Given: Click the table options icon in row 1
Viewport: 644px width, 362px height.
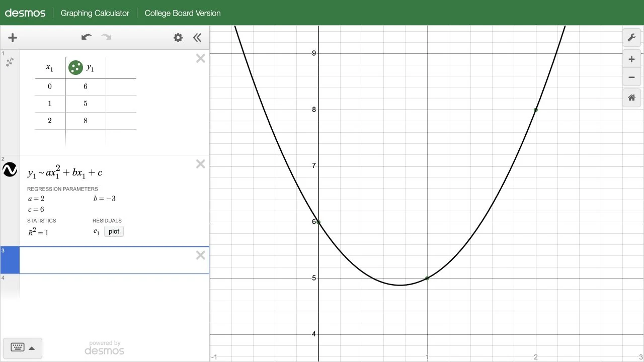Looking at the screenshot, I should (x=10, y=62).
